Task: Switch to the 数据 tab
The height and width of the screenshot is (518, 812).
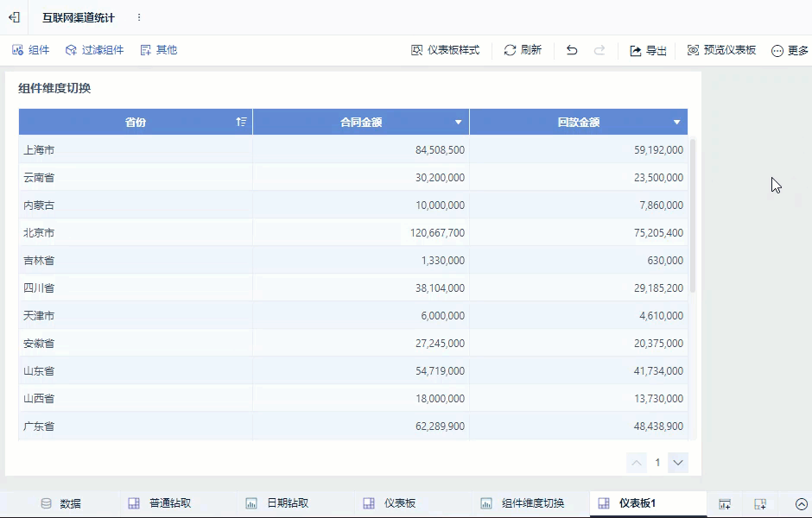Action: click(60, 503)
